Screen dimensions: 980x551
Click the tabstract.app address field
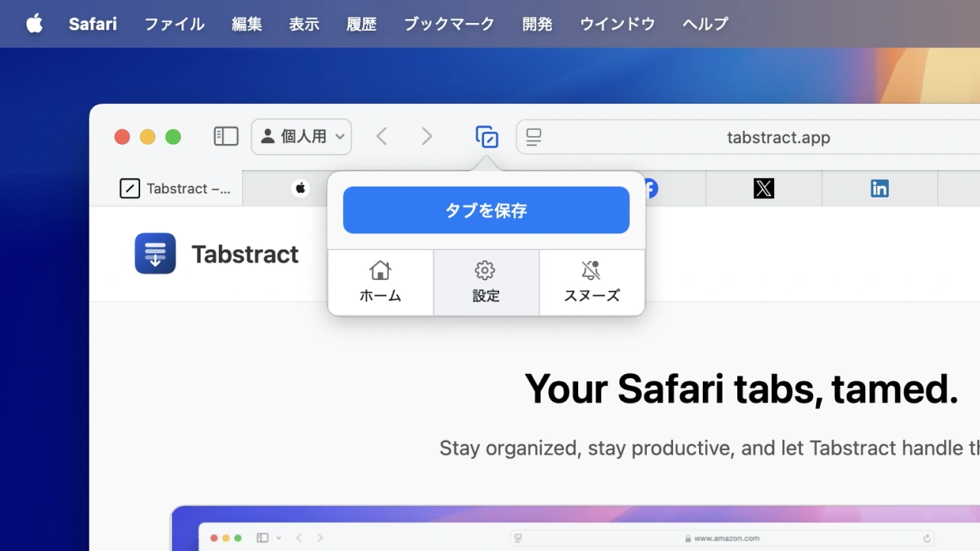pyautogui.click(x=778, y=138)
